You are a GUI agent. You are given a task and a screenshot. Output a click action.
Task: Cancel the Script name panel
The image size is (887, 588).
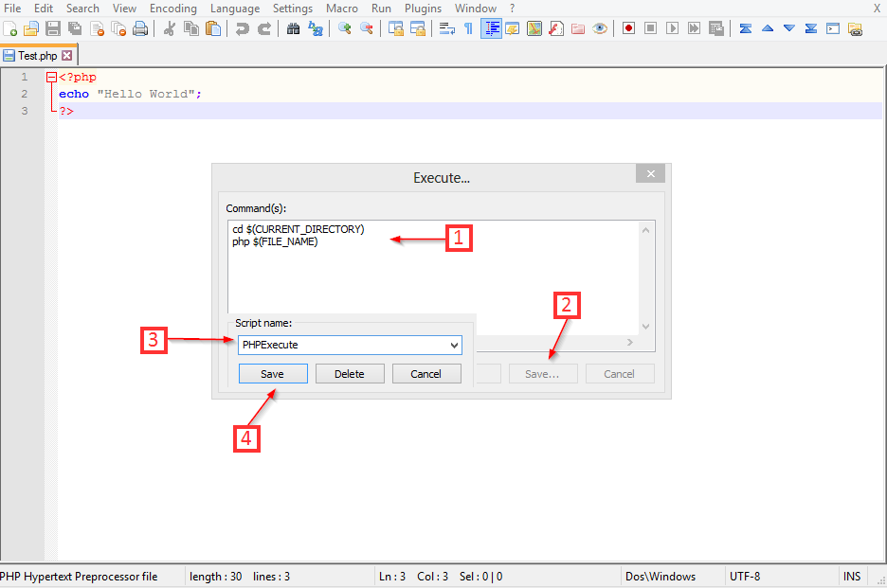[425, 374]
